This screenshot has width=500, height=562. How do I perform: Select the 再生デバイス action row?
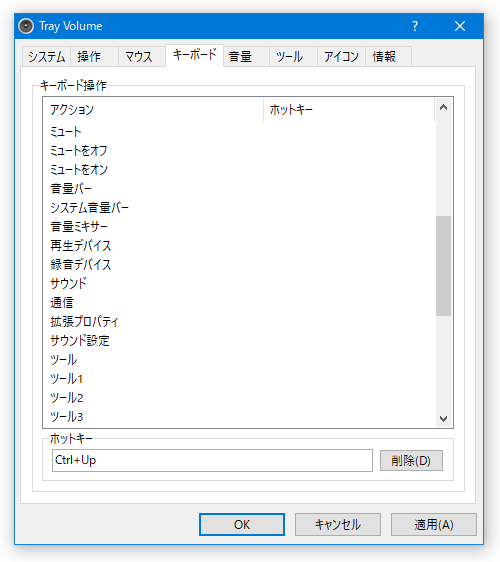(239, 246)
